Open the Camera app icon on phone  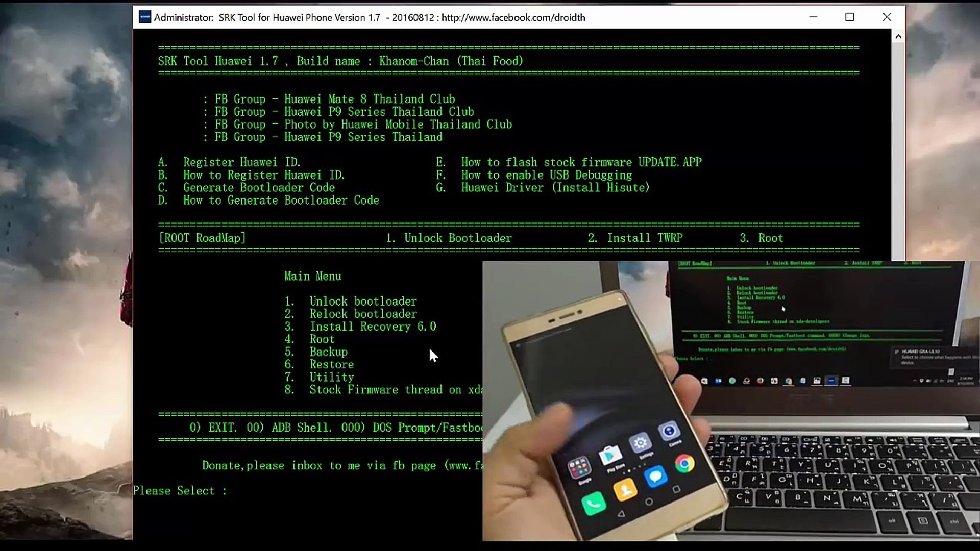[x=669, y=431]
